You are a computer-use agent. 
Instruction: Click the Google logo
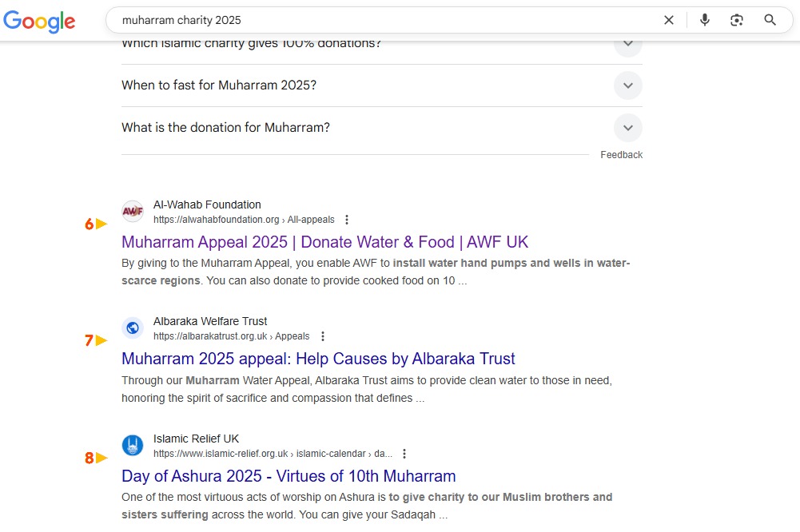click(39, 21)
